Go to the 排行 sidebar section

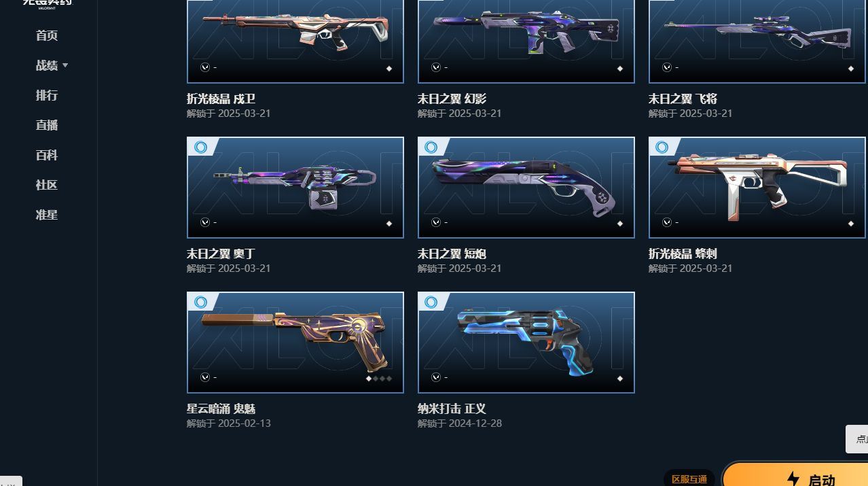[47, 95]
